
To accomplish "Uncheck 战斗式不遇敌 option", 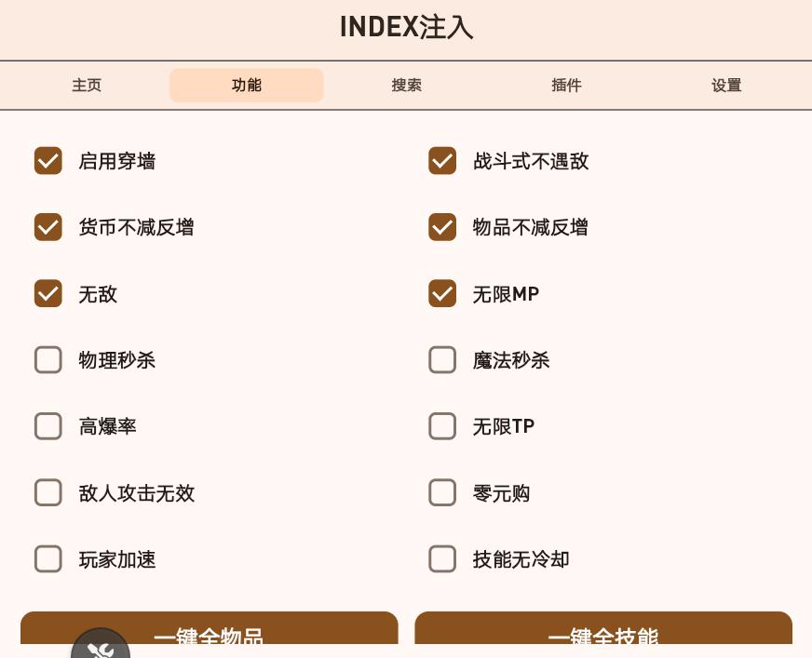I will click(x=442, y=161).
